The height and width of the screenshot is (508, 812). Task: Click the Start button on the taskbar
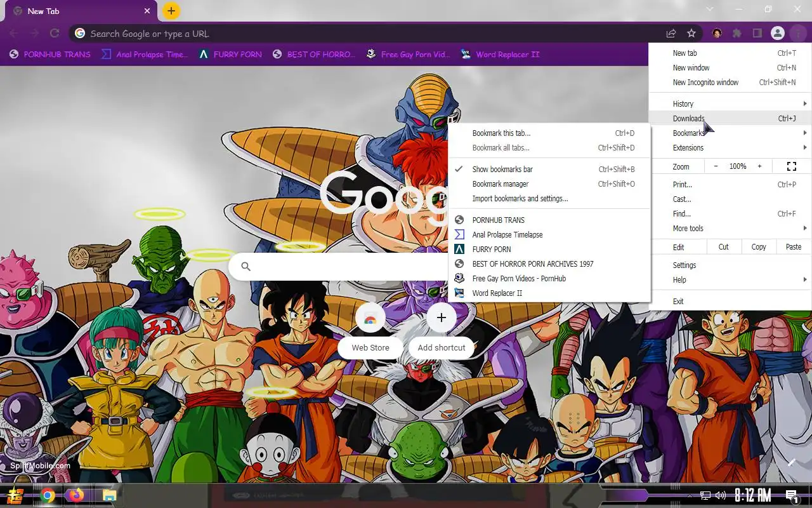coord(15,495)
